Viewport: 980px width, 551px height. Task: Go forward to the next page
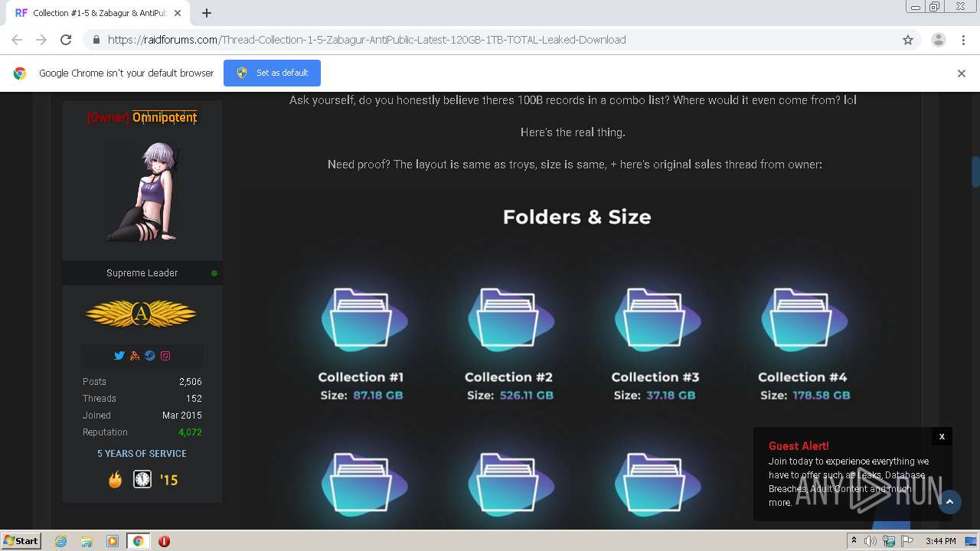[x=41, y=40]
